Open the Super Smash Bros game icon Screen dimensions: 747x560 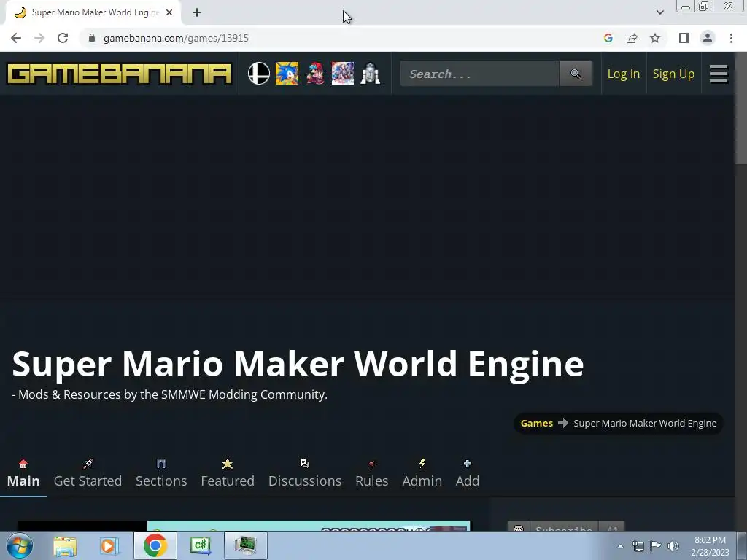[259, 74]
